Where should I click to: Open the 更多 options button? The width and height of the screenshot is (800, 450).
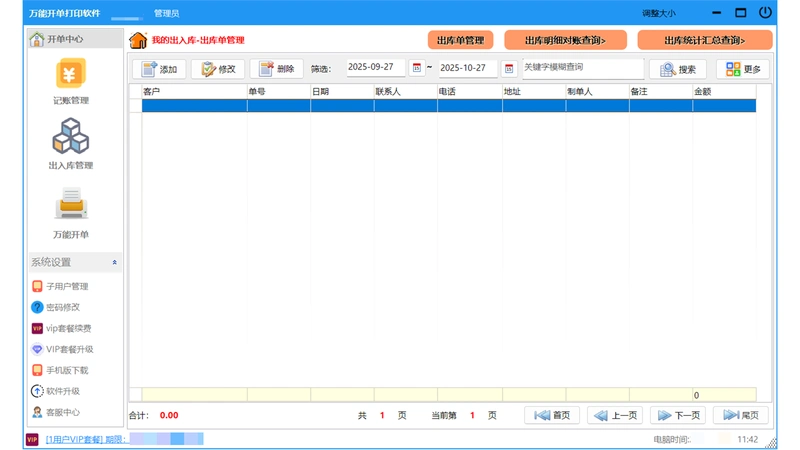coord(743,69)
